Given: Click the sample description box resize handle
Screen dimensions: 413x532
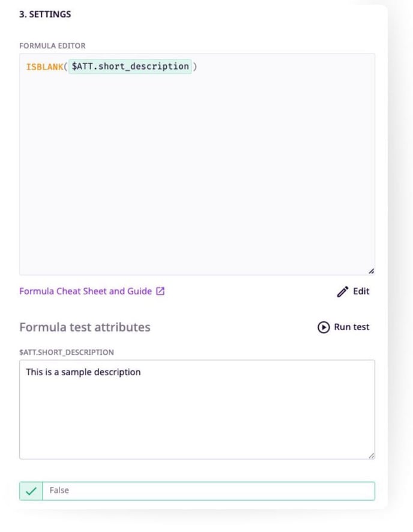Looking at the screenshot, I should pos(371,456).
